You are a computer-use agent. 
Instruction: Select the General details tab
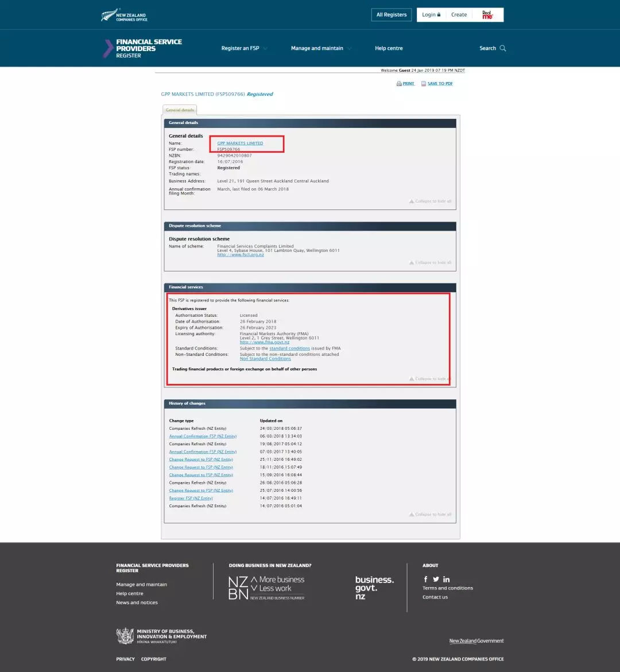pyautogui.click(x=180, y=110)
